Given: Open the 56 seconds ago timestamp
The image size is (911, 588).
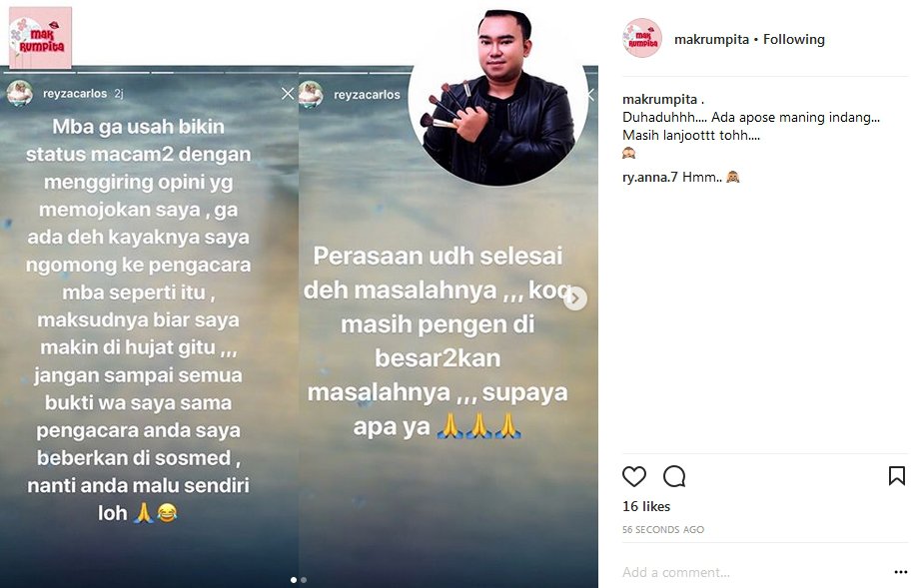Looking at the screenshot, I should [663, 529].
